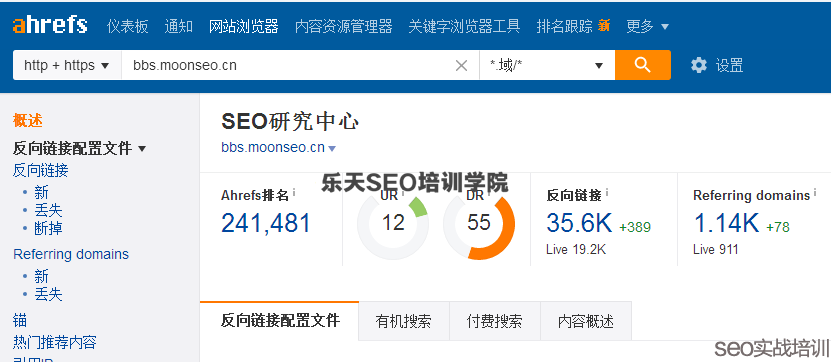Click the info icon next to 反向链接 metric

tap(607, 192)
